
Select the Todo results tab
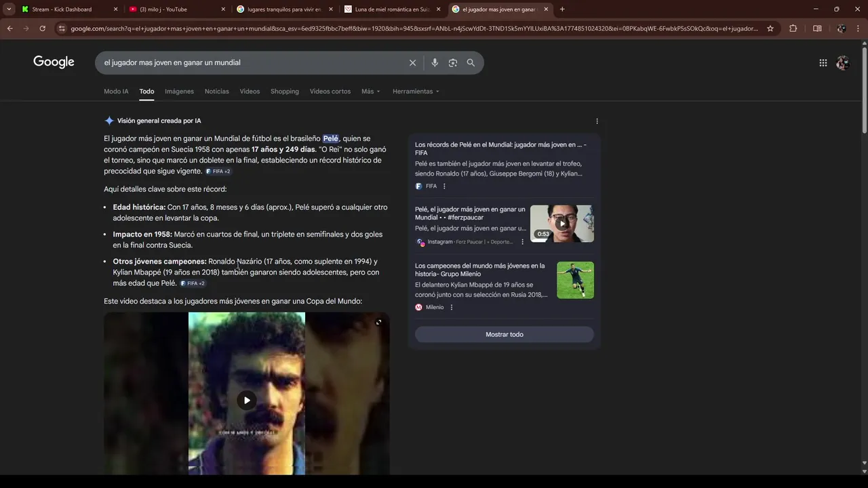point(146,91)
